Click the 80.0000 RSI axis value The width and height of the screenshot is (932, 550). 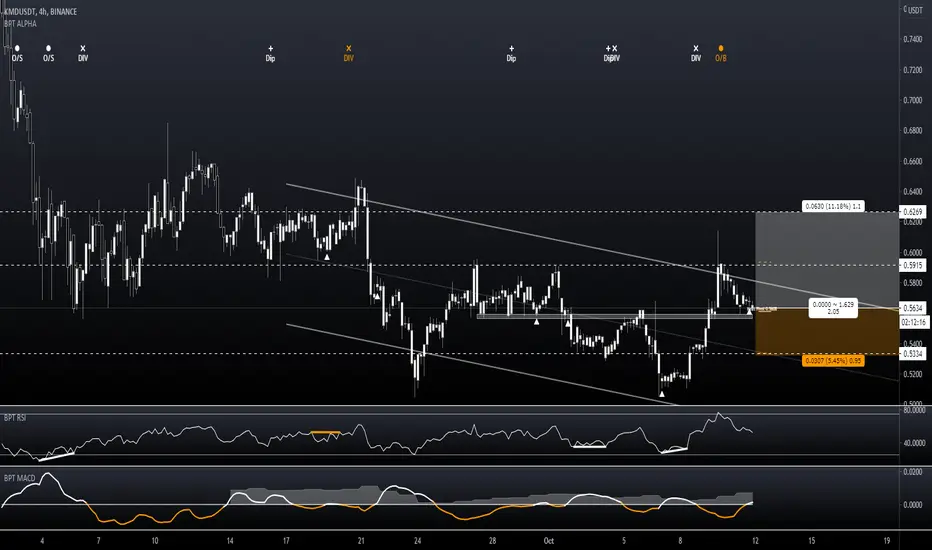click(914, 410)
